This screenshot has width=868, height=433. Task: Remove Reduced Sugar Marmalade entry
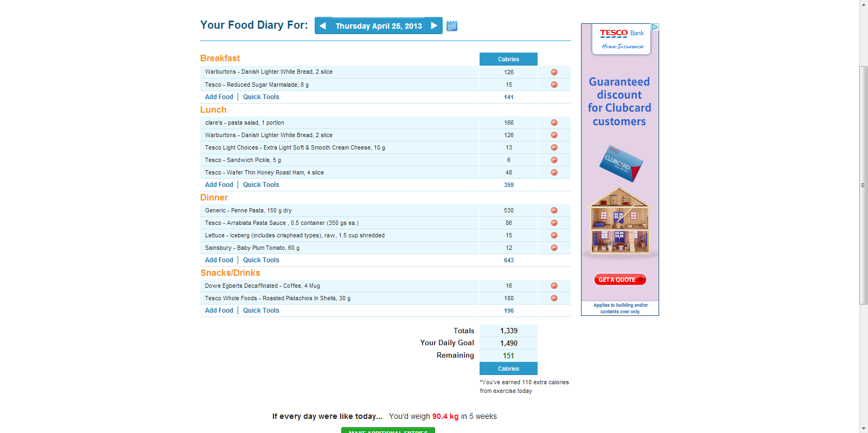point(554,85)
